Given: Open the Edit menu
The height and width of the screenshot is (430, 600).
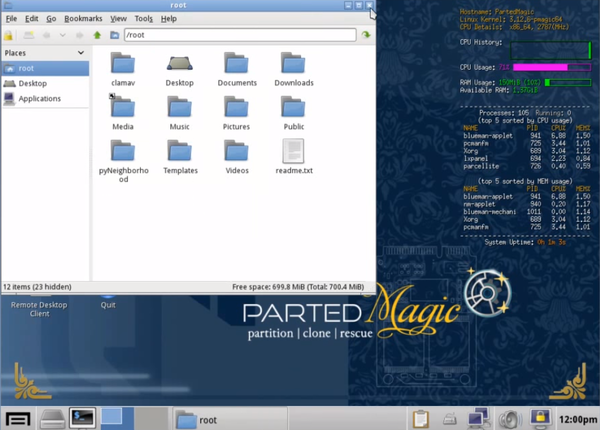Looking at the screenshot, I should (x=31, y=18).
